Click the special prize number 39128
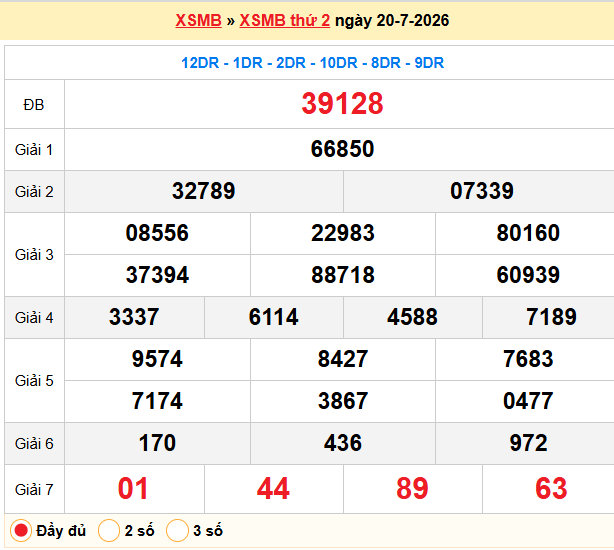This screenshot has height=550, width=614. 342,104
